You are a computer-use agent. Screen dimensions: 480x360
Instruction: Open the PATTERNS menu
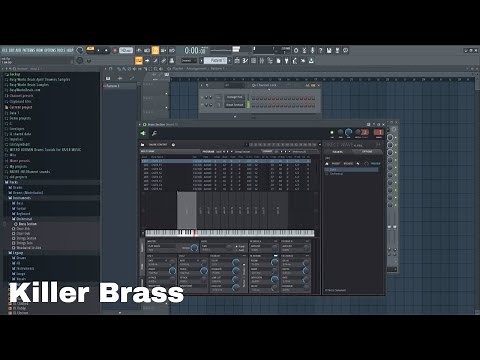coord(28,50)
